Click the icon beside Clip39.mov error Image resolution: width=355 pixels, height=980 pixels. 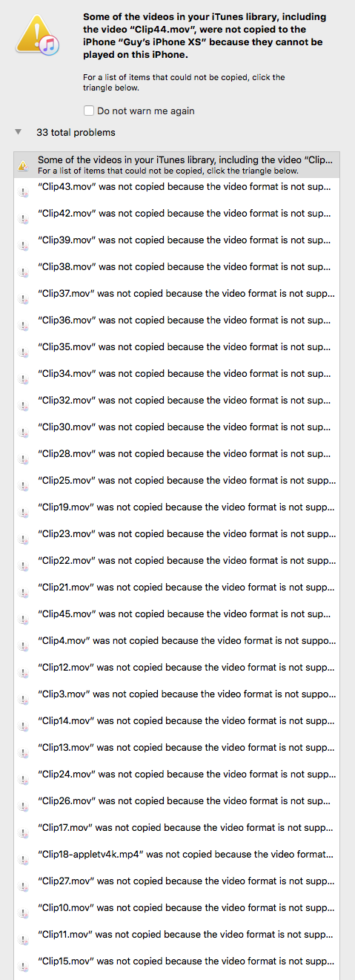tap(24, 246)
